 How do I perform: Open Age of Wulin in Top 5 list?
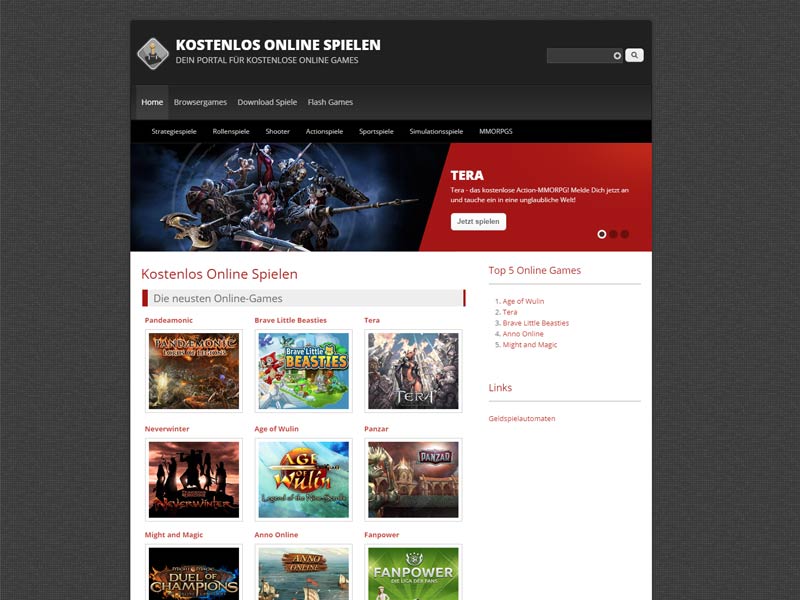[523, 301]
